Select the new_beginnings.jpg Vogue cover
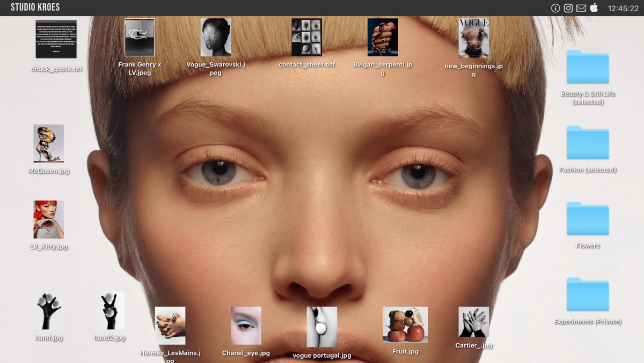Image resolution: width=644 pixels, height=363 pixels. click(474, 38)
